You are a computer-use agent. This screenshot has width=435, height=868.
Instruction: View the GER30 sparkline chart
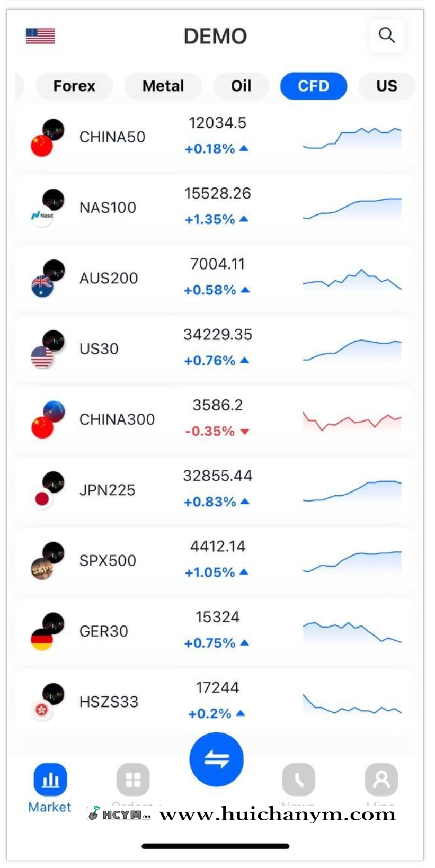(352, 631)
